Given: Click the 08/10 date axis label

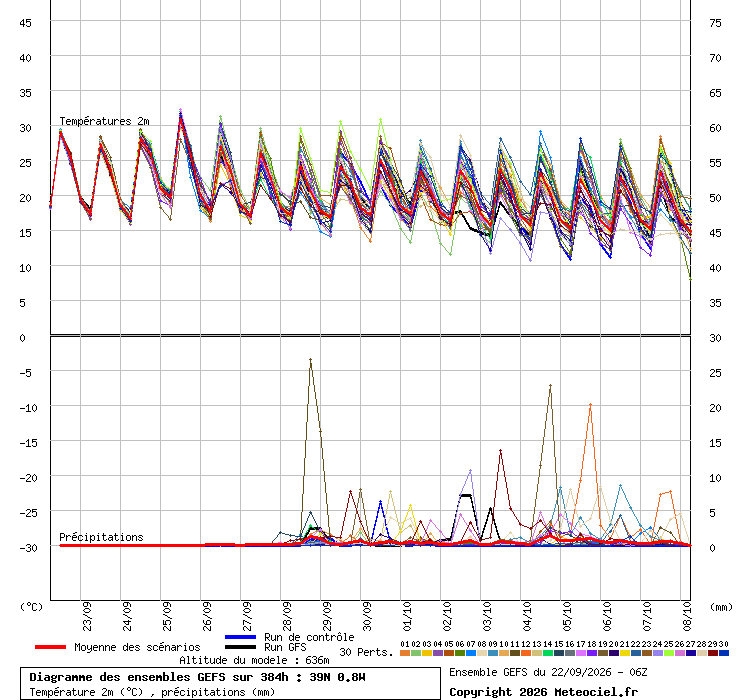Looking at the screenshot, I should tap(687, 616).
